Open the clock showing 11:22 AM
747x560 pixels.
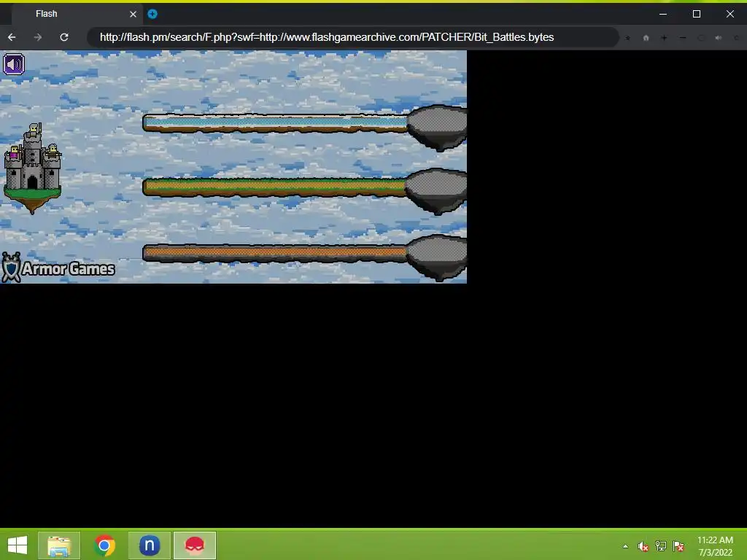point(715,546)
